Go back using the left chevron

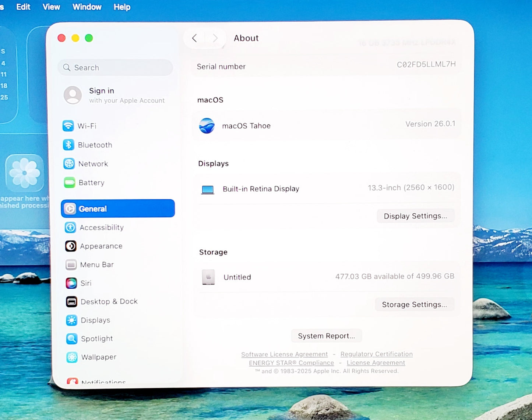(195, 38)
